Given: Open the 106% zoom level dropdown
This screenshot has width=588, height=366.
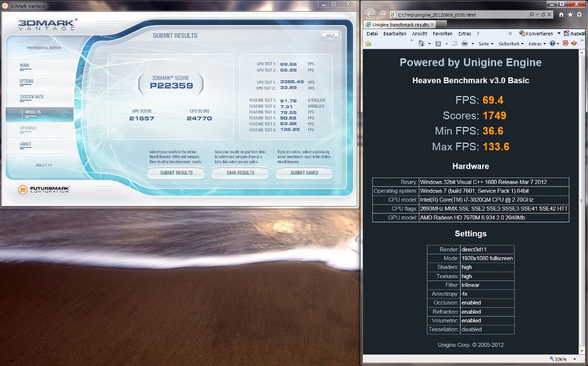Looking at the screenshot, I should coord(575,359).
